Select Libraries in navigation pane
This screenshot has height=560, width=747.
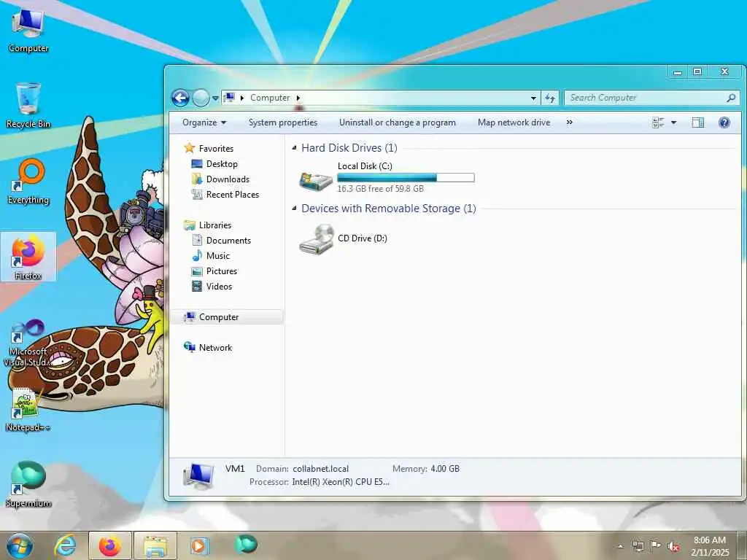pos(215,225)
